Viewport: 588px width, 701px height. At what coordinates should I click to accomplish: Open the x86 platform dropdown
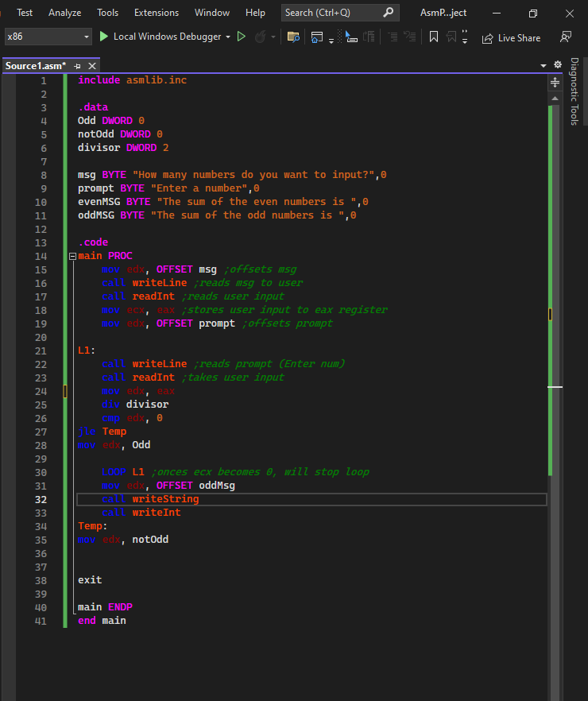87,37
